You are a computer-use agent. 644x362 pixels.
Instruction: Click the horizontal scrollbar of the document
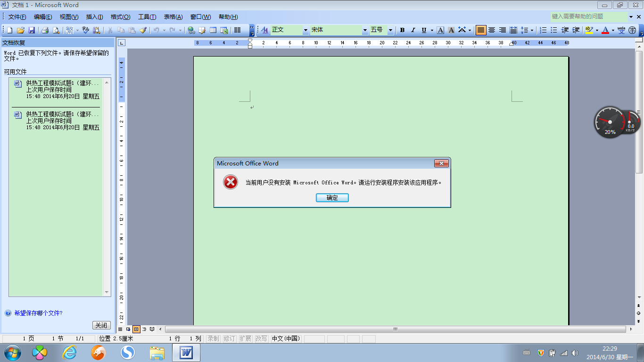pyautogui.click(x=396, y=329)
